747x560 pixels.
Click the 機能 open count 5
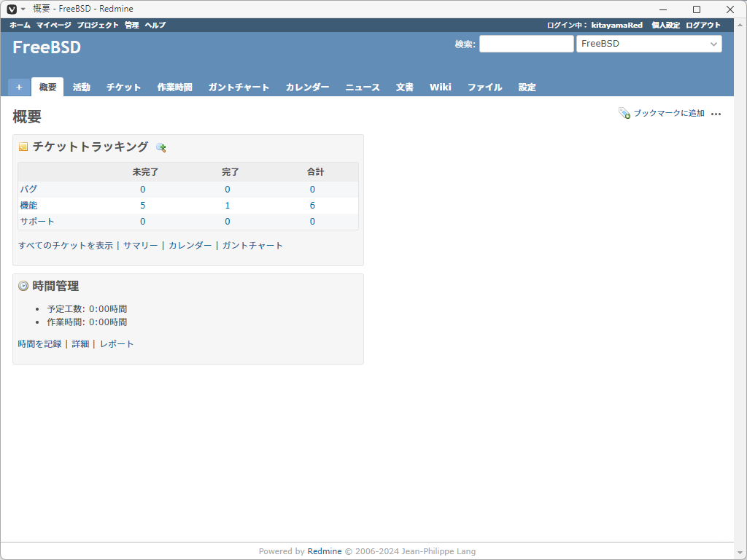coord(142,205)
